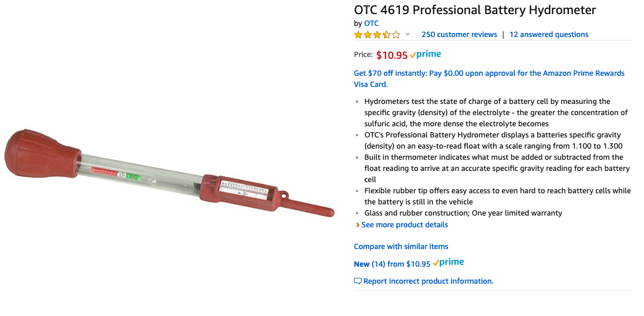Click the star rating icons
This screenshot has width=644, height=316.
[x=377, y=35]
